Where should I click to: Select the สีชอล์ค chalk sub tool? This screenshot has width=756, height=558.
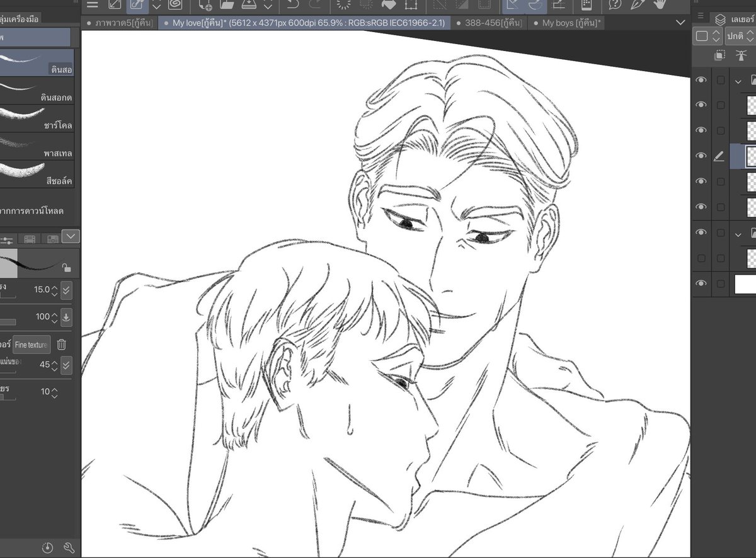tap(37, 174)
